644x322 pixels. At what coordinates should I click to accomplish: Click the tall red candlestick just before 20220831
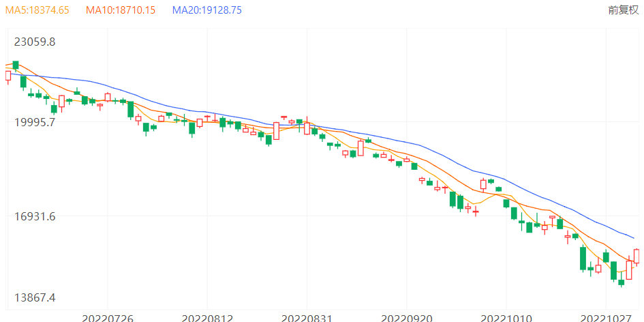pos(277,131)
